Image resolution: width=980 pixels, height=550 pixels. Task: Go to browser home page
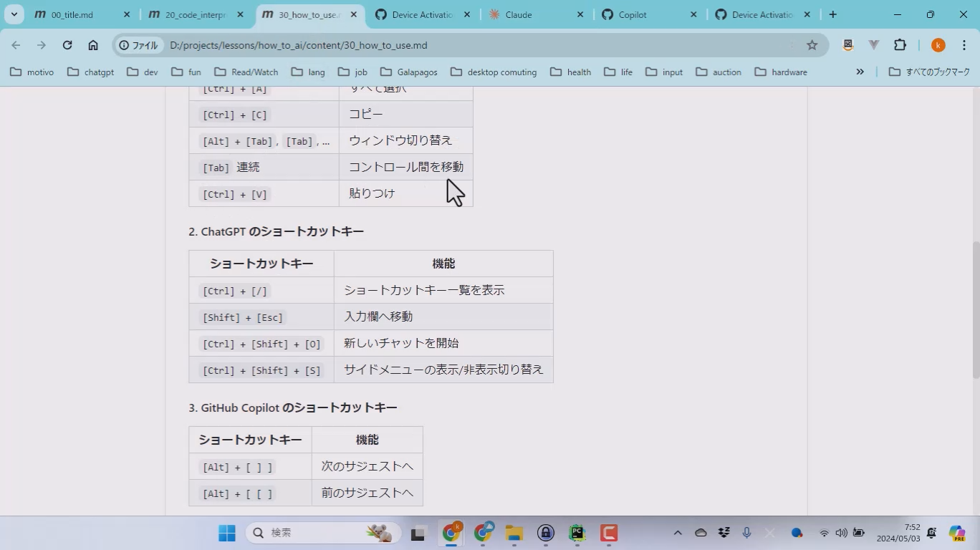93,45
